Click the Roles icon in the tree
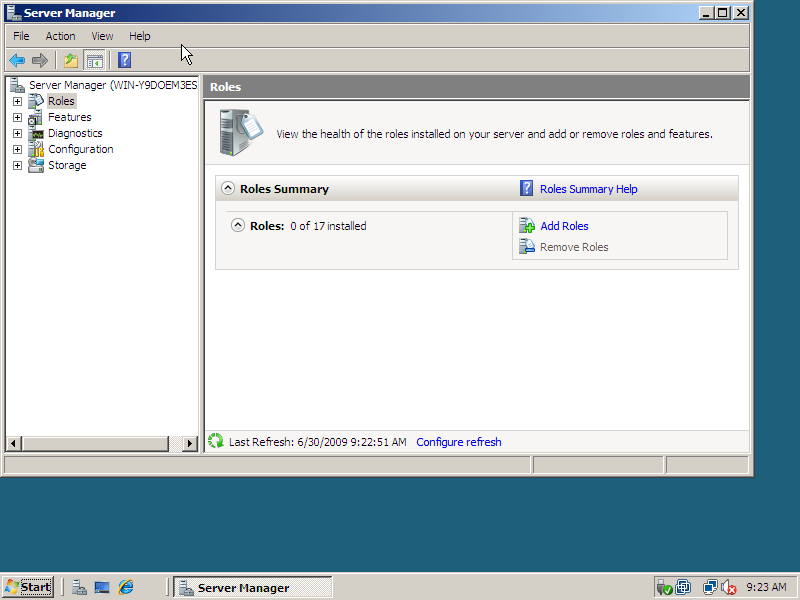Screen dimensions: 800x600 [x=36, y=101]
